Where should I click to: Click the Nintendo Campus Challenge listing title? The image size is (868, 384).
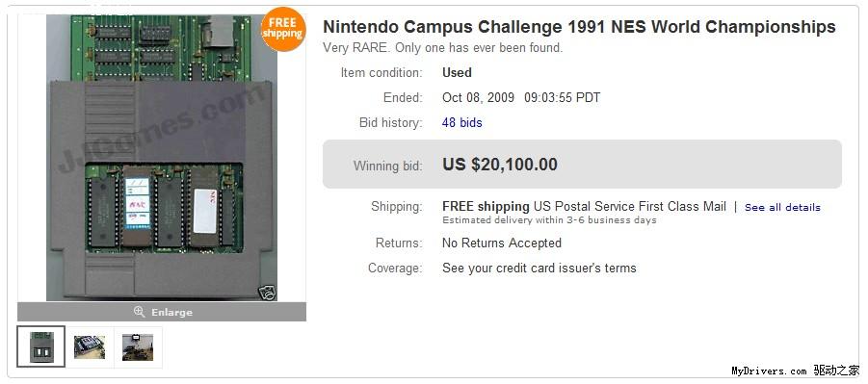579,27
